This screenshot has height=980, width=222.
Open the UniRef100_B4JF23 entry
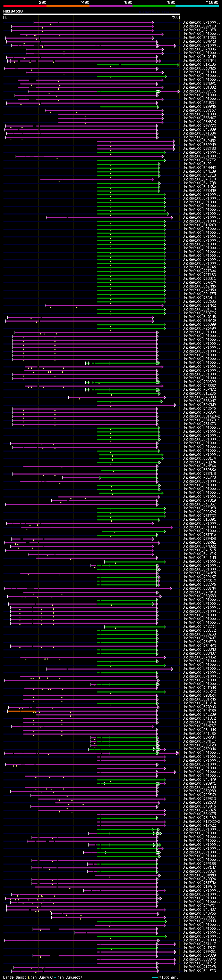(x=199, y=971)
